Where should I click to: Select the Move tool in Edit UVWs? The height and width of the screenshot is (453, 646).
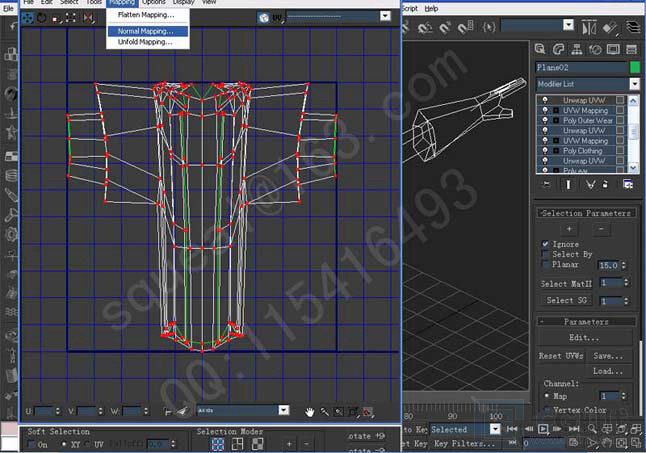click(x=27, y=17)
